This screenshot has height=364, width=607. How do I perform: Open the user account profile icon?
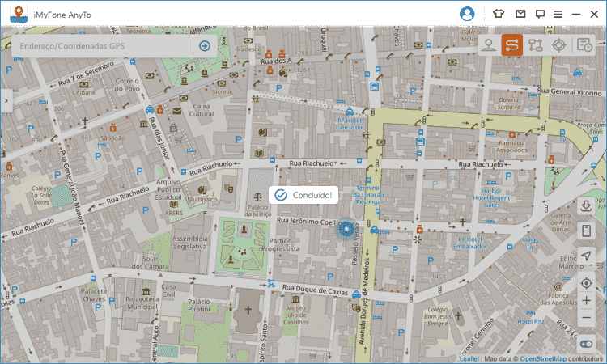point(467,14)
